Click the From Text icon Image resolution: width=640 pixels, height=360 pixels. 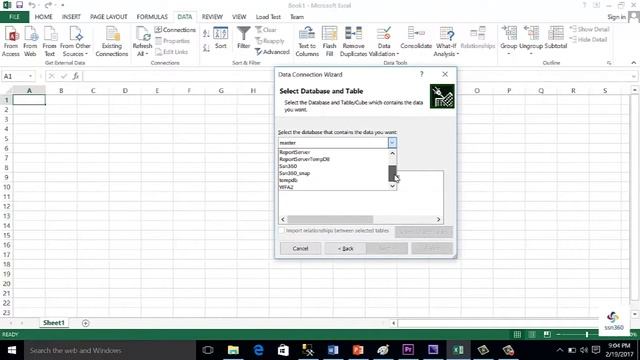49,41
